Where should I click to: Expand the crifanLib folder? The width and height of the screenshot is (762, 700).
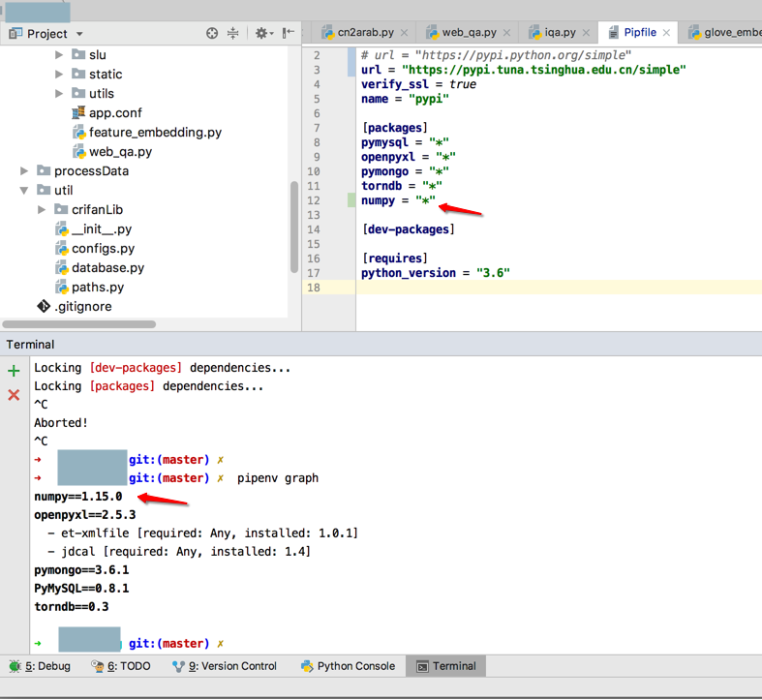click(42, 210)
